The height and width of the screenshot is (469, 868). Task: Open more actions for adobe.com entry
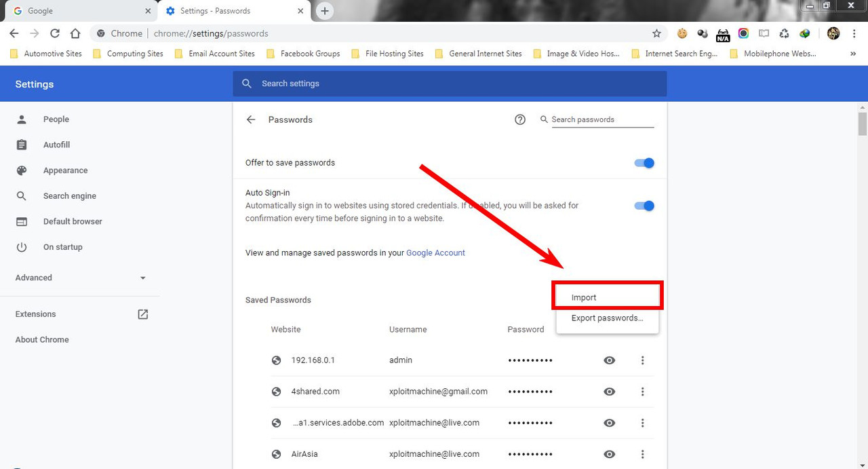click(642, 423)
